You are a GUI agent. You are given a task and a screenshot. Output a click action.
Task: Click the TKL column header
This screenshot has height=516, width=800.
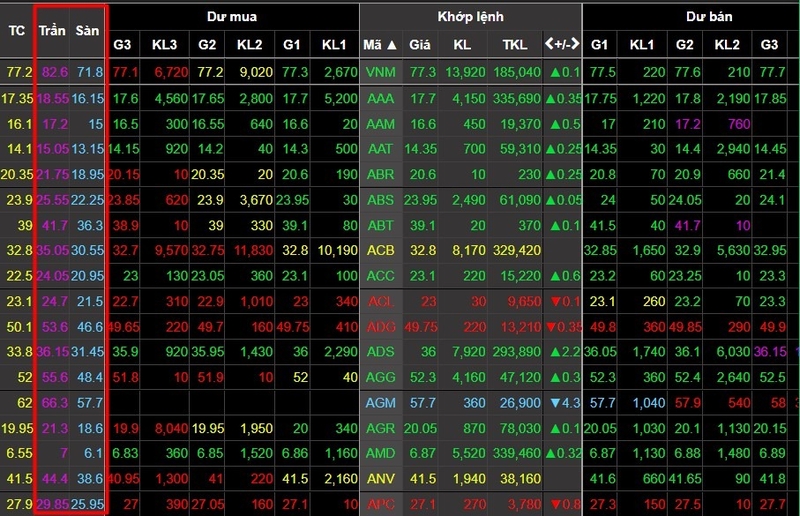[x=514, y=45]
